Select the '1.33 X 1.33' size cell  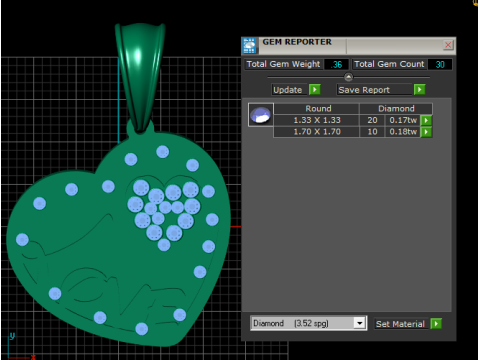pyautogui.click(x=317, y=120)
